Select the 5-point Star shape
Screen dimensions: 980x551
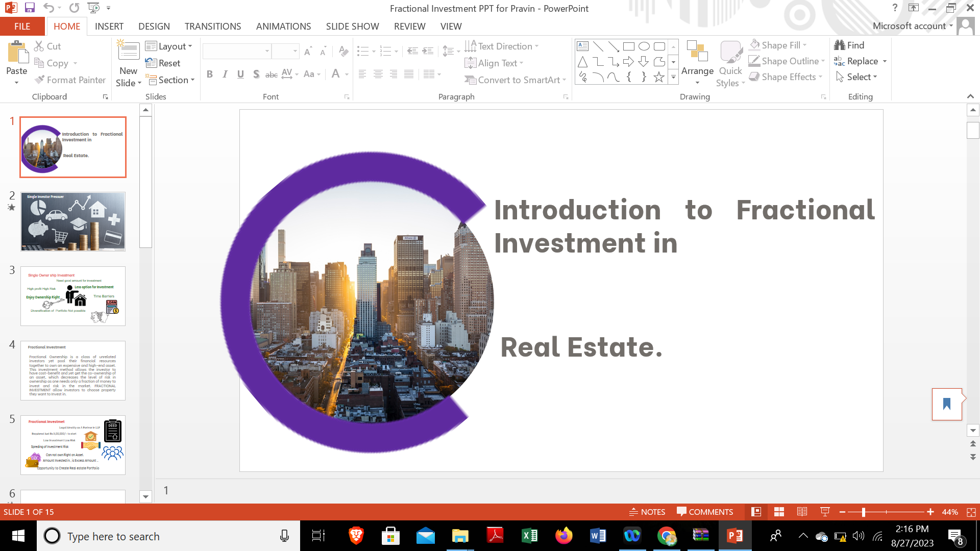[x=659, y=77]
